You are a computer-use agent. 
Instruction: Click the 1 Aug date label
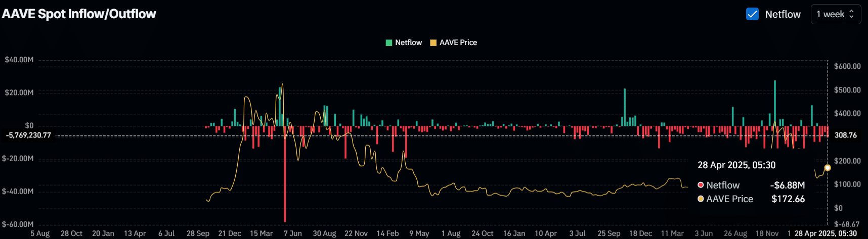[x=451, y=233]
